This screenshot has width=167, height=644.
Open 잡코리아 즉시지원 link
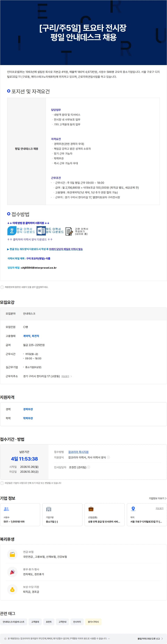tap(78, 452)
